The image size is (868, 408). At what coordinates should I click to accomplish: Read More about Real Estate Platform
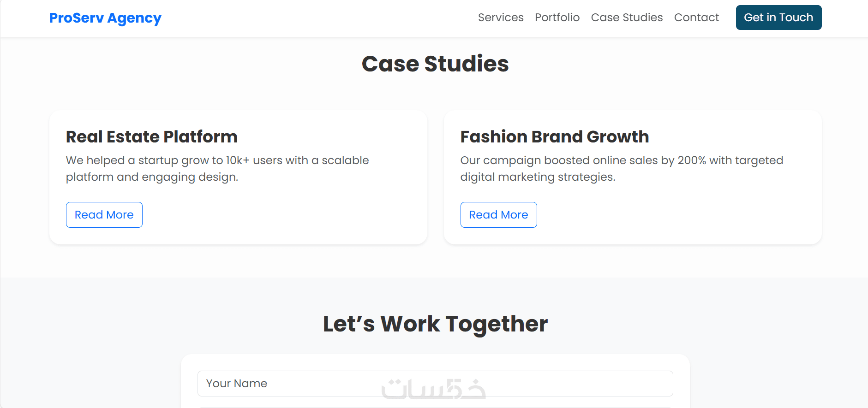tap(104, 215)
